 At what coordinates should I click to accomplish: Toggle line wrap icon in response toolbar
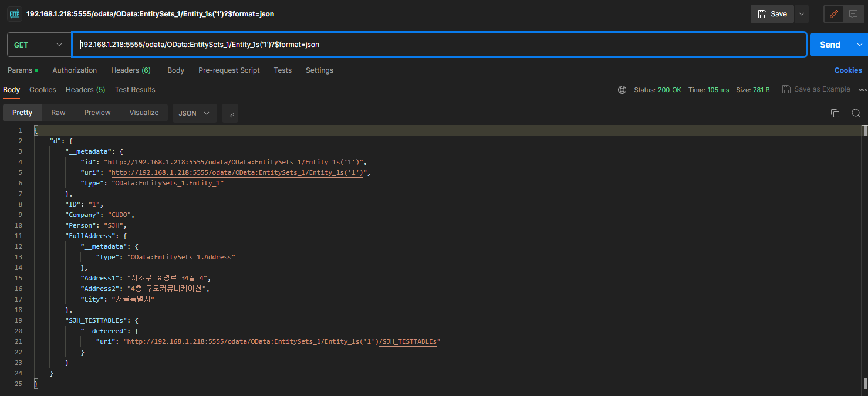click(x=230, y=113)
